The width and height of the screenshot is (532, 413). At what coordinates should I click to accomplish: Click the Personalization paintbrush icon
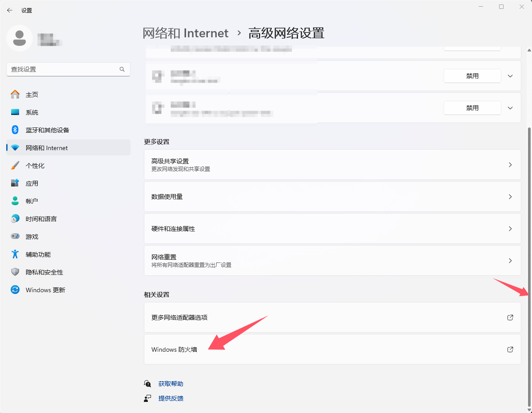[x=15, y=165]
